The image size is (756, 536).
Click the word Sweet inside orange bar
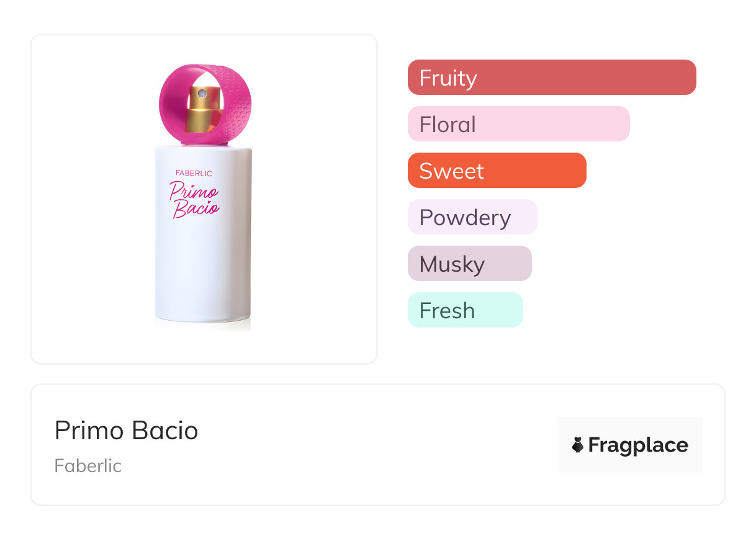[451, 171]
